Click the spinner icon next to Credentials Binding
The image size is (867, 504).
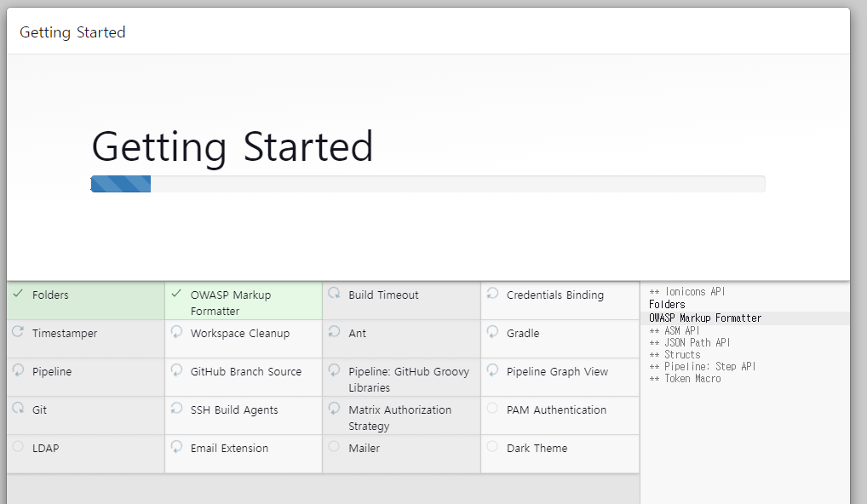(x=492, y=293)
